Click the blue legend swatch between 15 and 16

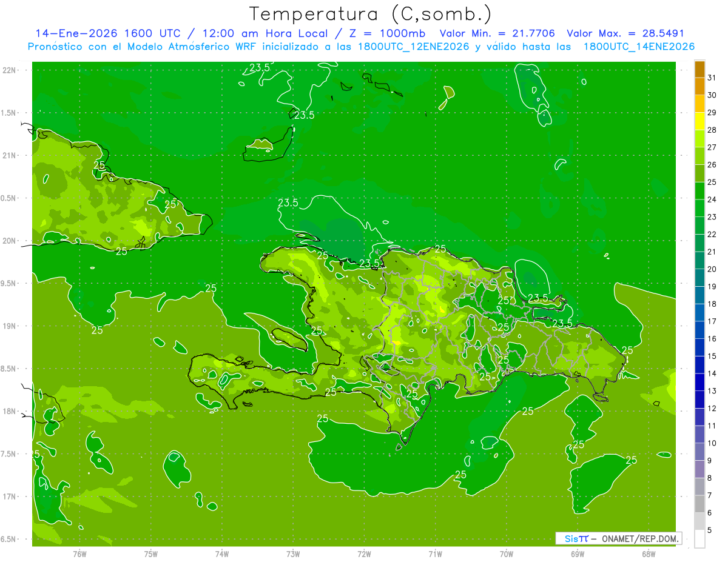click(x=699, y=347)
